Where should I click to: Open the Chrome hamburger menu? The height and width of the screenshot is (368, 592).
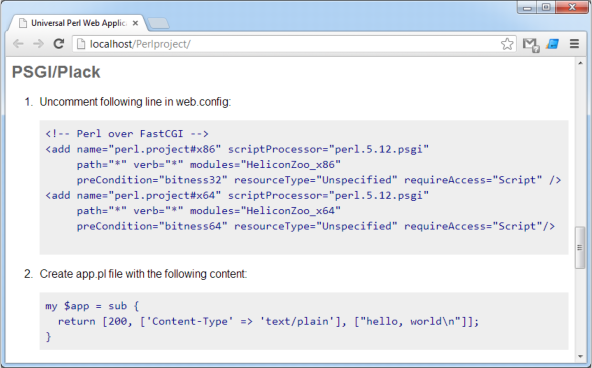click(574, 44)
